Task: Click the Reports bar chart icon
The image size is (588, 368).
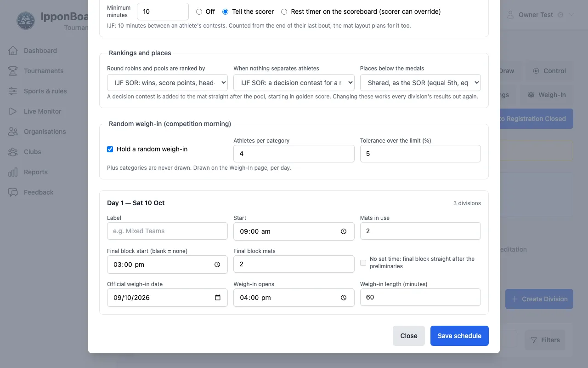Action: [x=13, y=172]
